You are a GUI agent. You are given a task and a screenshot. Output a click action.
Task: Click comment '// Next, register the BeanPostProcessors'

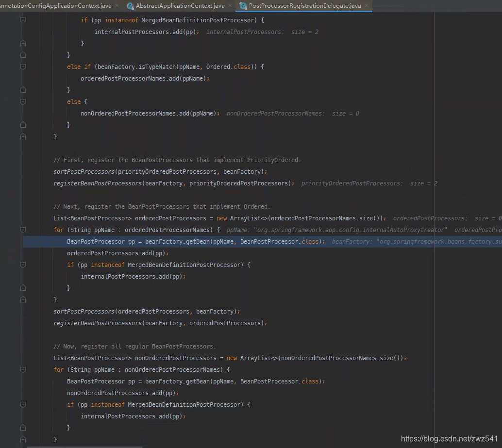pyautogui.click(x=162, y=207)
